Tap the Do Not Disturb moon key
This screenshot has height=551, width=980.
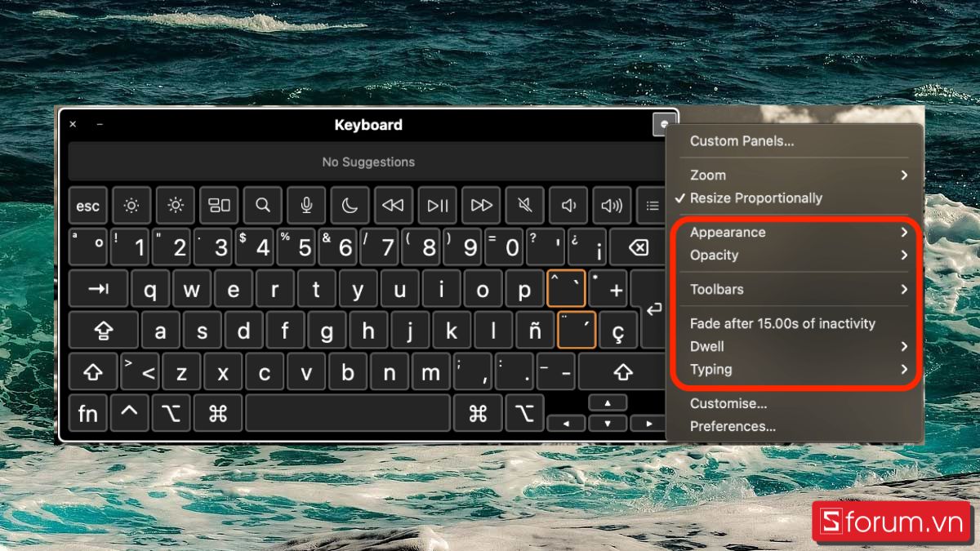click(350, 206)
